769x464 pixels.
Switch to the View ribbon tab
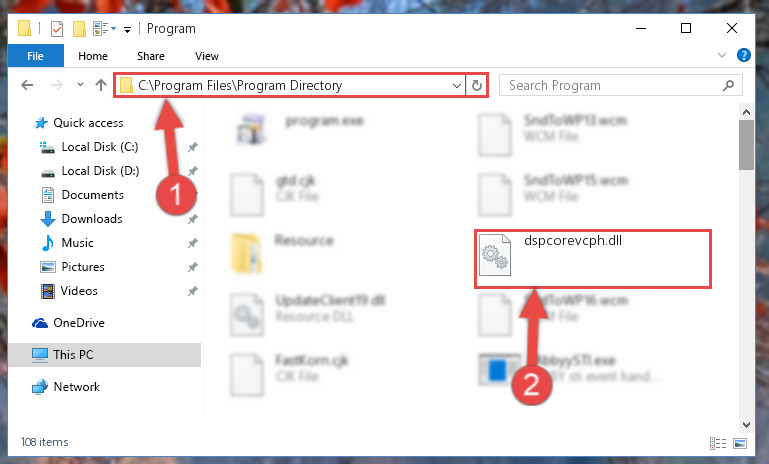point(206,56)
